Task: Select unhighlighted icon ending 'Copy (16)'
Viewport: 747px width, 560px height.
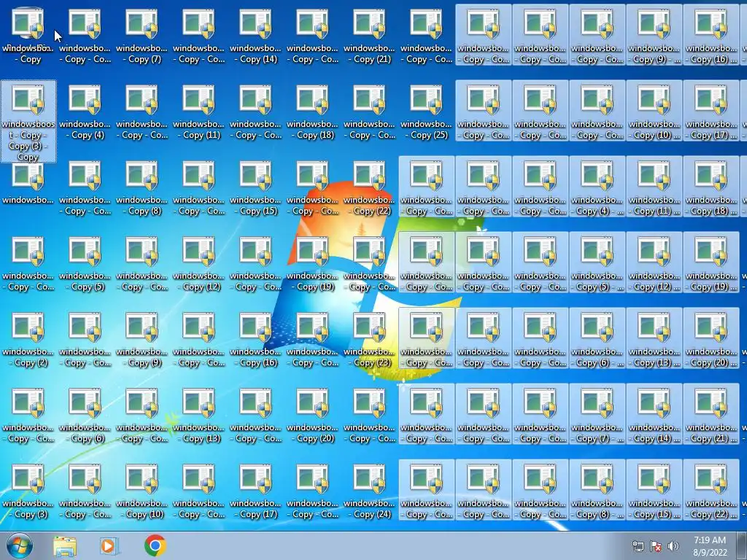Action: (255, 340)
